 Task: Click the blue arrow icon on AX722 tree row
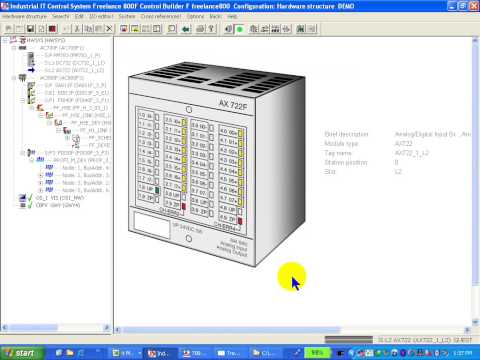31,70
